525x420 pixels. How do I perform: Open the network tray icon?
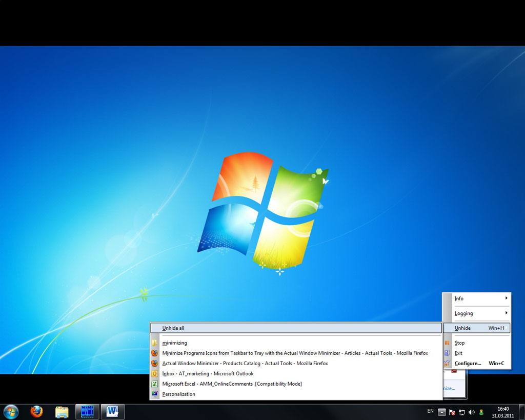[462, 412]
